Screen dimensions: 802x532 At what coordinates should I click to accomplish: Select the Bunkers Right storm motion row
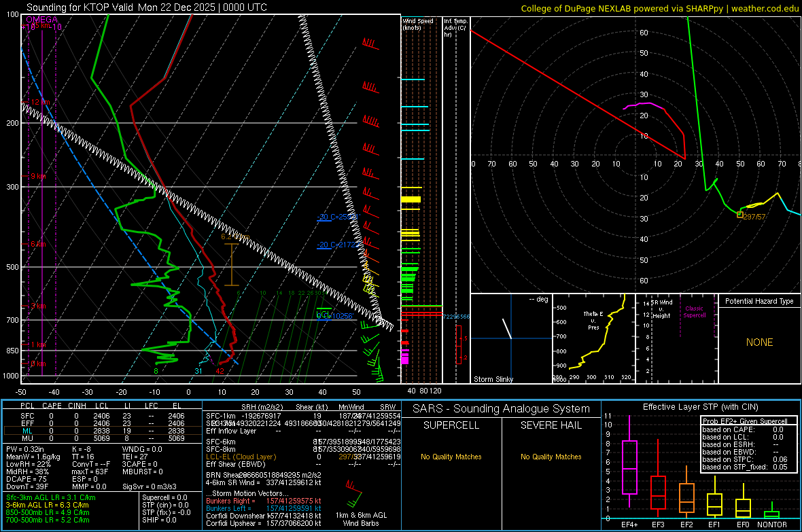click(x=264, y=501)
